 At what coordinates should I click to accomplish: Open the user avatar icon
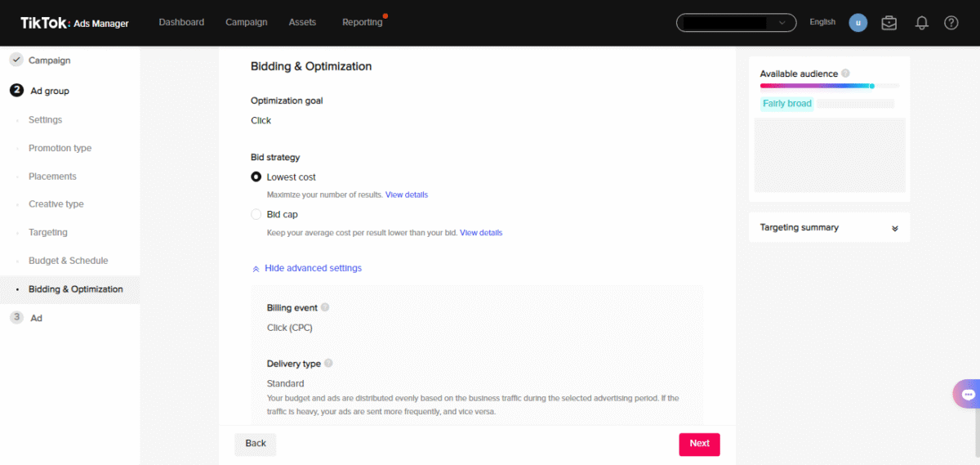pyautogui.click(x=857, y=23)
